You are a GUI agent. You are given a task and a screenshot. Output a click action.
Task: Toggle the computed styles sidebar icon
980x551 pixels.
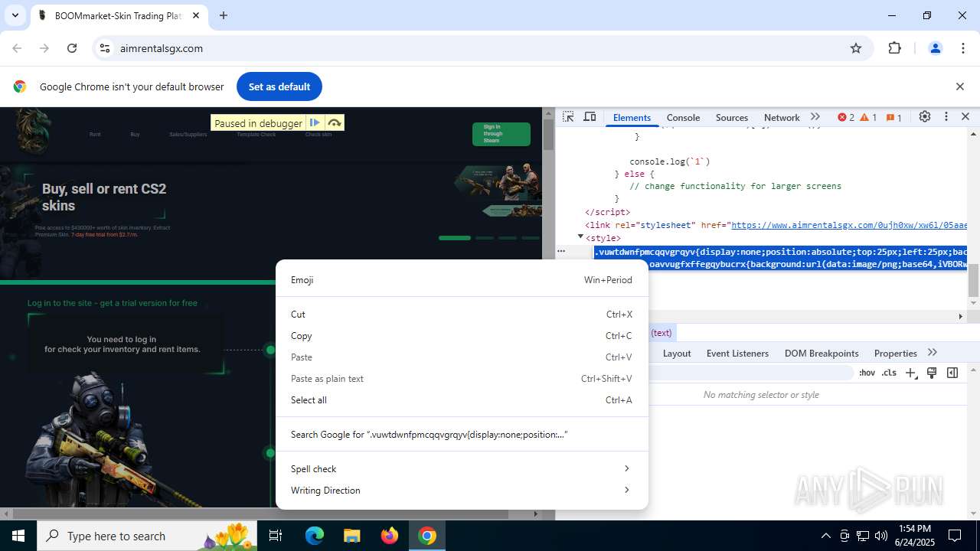tap(952, 373)
